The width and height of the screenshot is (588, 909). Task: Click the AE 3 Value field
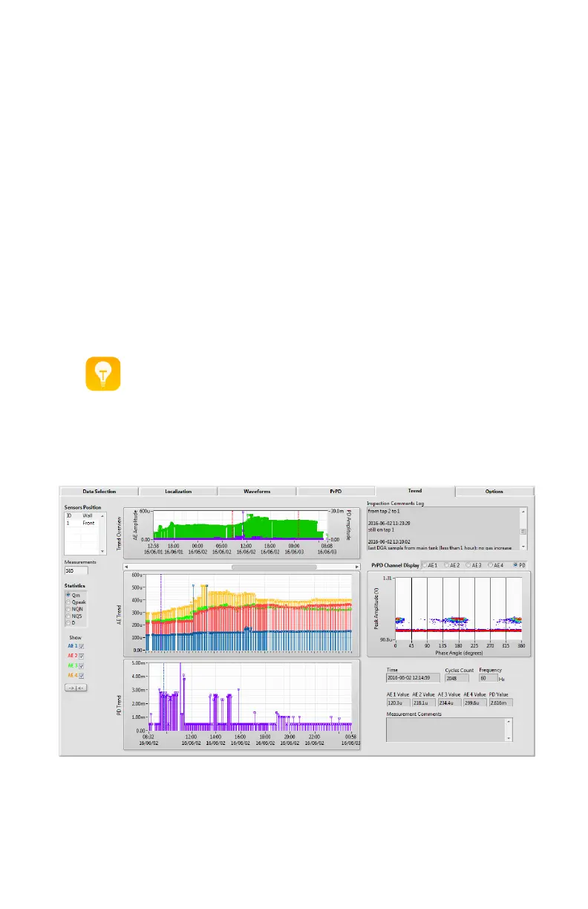[x=449, y=703]
